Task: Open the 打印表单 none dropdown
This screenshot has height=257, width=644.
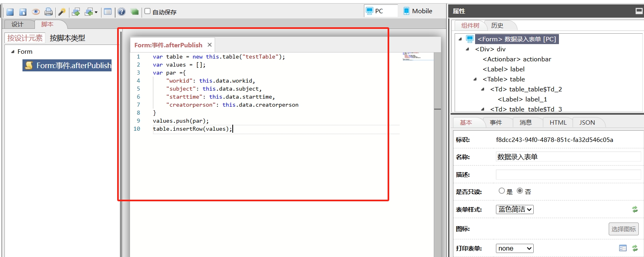Action: [x=515, y=248]
